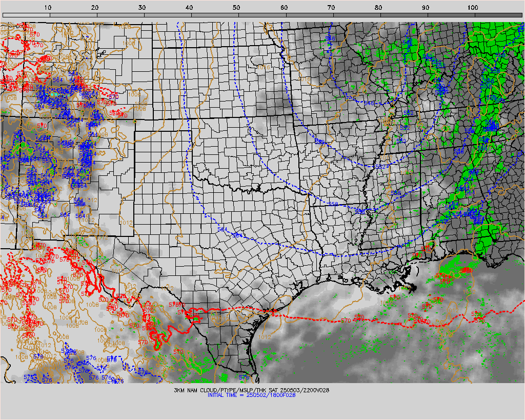Select grayscale bar segment between 80 and 90
This screenshot has width=525, height=420.
[404, 15]
